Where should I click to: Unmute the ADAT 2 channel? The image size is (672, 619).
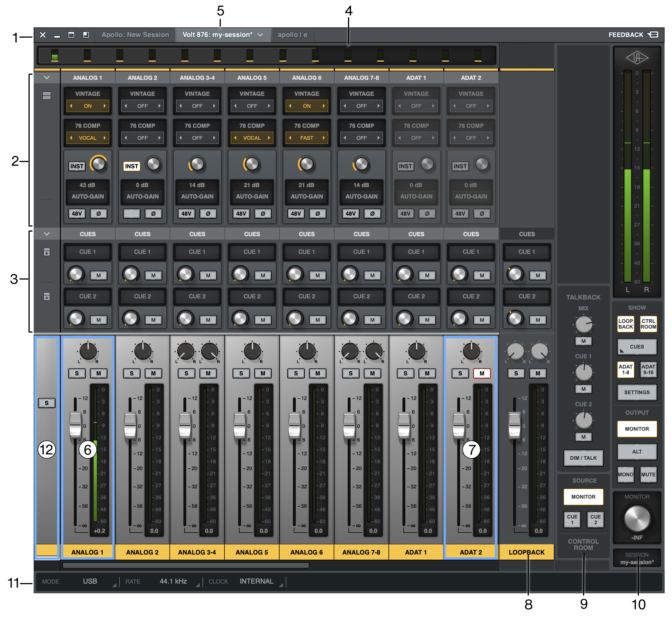[x=482, y=373]
